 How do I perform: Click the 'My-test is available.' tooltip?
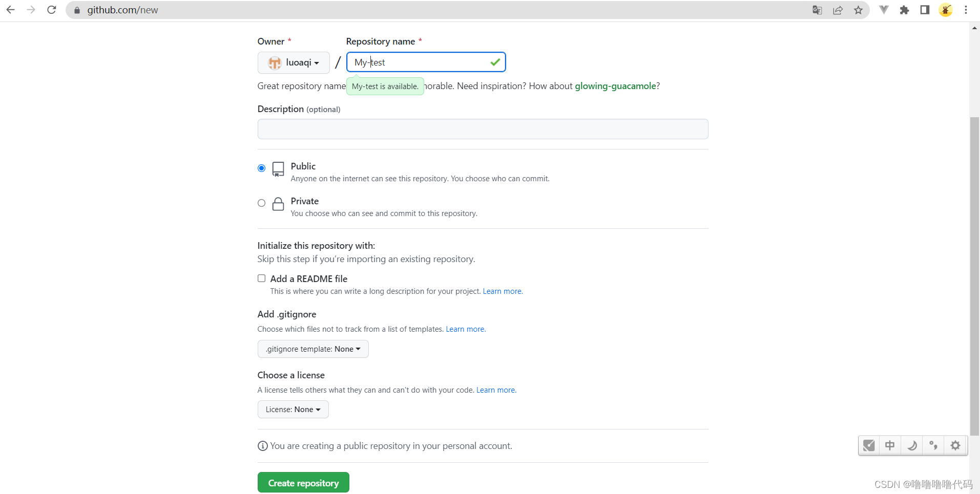(385, 87)
